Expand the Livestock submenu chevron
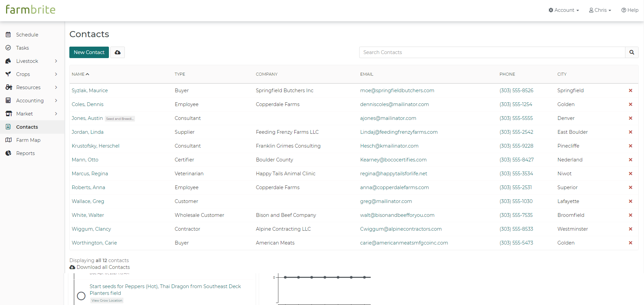 pos(56,61)
